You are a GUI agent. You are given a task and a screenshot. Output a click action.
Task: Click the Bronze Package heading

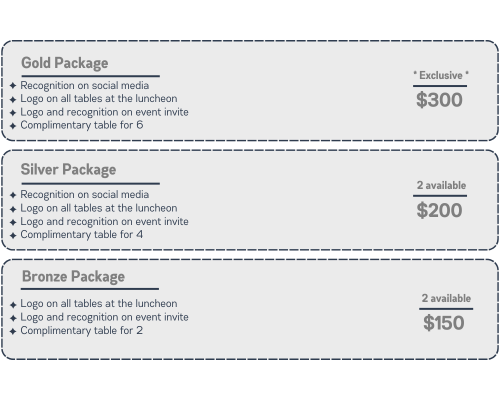(x=73, y=277)
